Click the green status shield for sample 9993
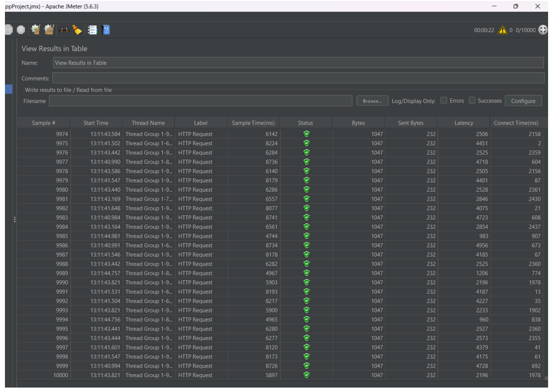Screen dimensions: 556x392 pyautogui.click(x=306, y=310)
